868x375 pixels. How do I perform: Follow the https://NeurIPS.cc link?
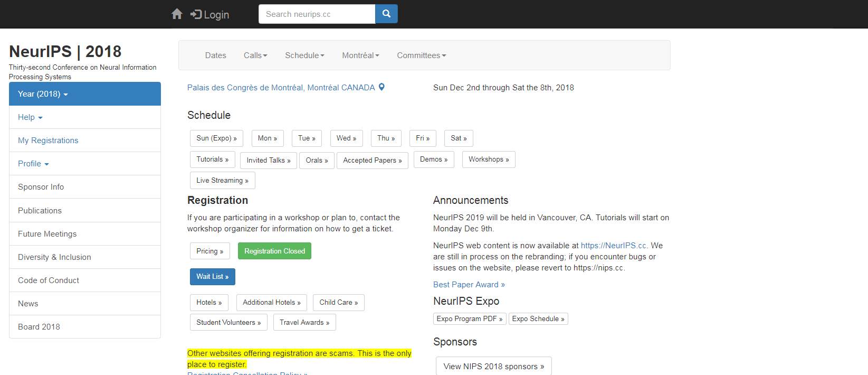614,246
